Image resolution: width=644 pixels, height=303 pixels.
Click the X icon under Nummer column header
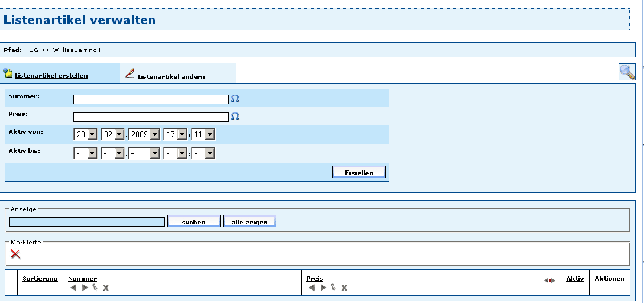[106, 288]
